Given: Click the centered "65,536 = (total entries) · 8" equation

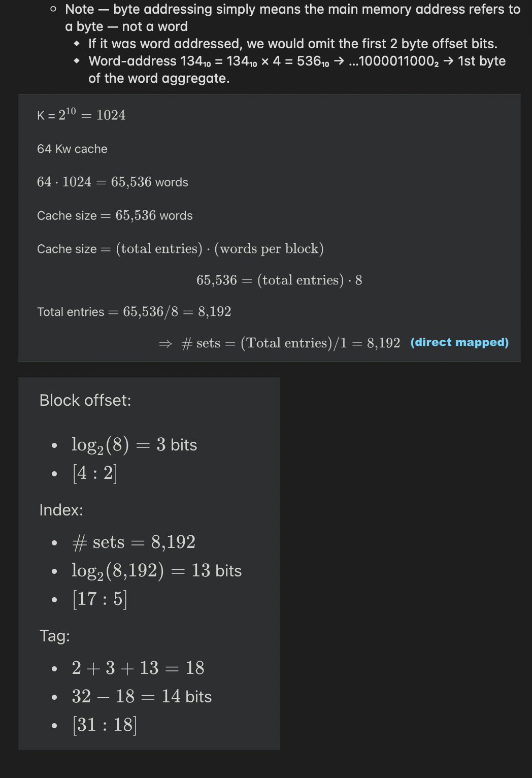Looking at the screenshot, I should [279, 280].
